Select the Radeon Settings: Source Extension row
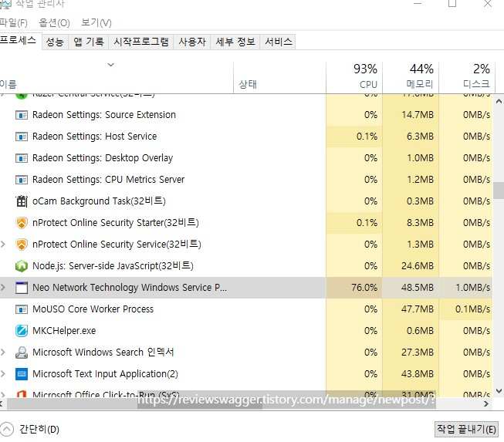504x442 pixels. point(246,115)
